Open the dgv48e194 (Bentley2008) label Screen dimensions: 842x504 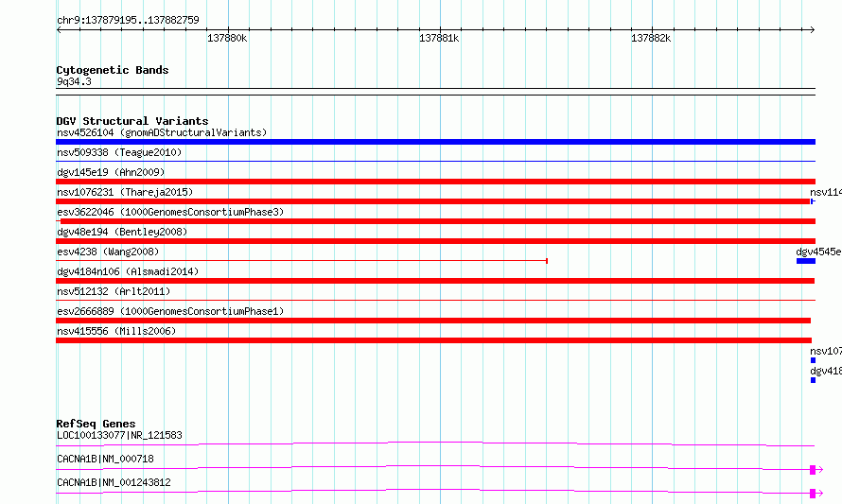coord(122,232)
